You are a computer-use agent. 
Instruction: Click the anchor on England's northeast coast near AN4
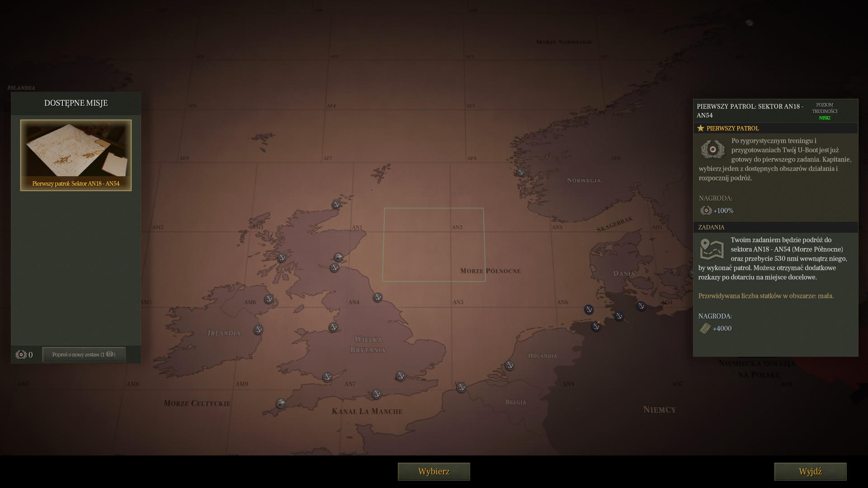coord(377,297)
